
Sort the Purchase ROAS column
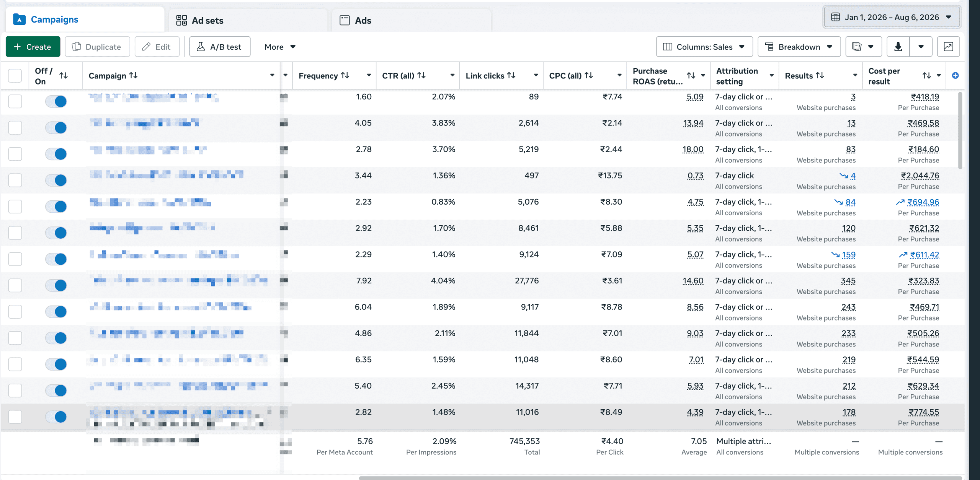pos(691,75)
